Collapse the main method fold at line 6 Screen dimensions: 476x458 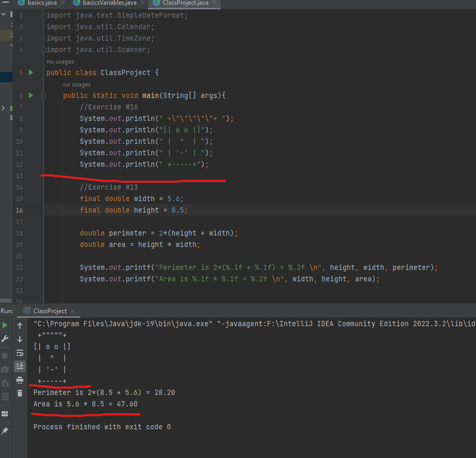click(43, 96)
